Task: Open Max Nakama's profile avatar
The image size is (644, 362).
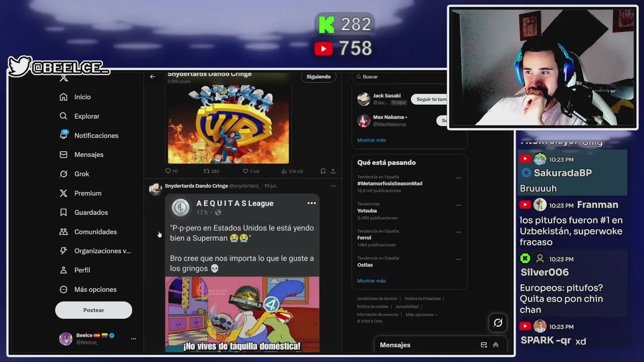Action: coord(364,121)
